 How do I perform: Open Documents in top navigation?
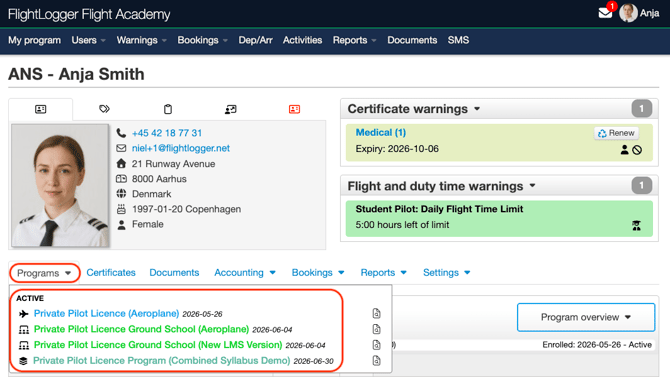[x=412, y=40]
